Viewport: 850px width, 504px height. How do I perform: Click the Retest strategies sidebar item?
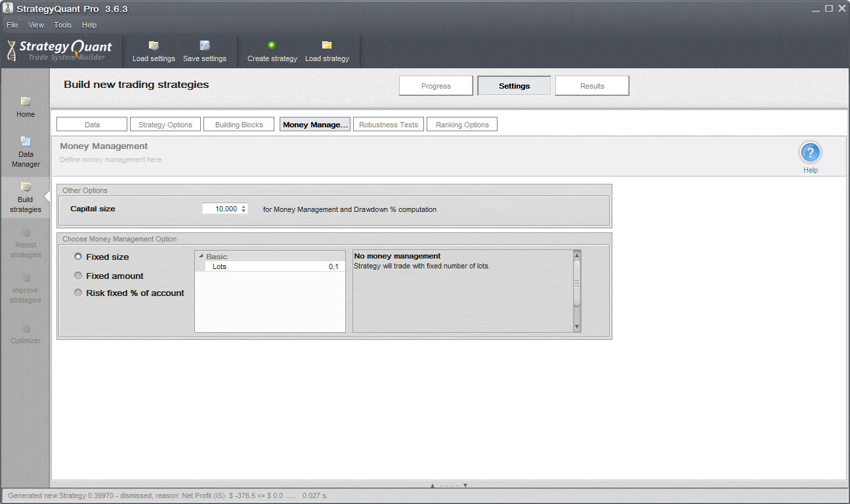tap(26, 242)
